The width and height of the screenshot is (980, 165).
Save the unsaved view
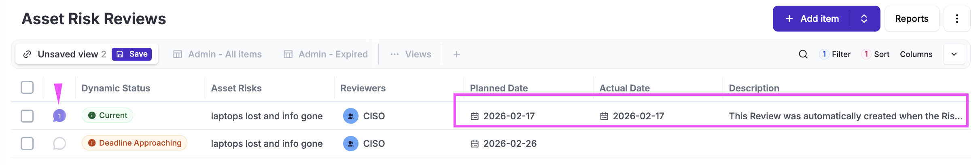tap(132, 54)
